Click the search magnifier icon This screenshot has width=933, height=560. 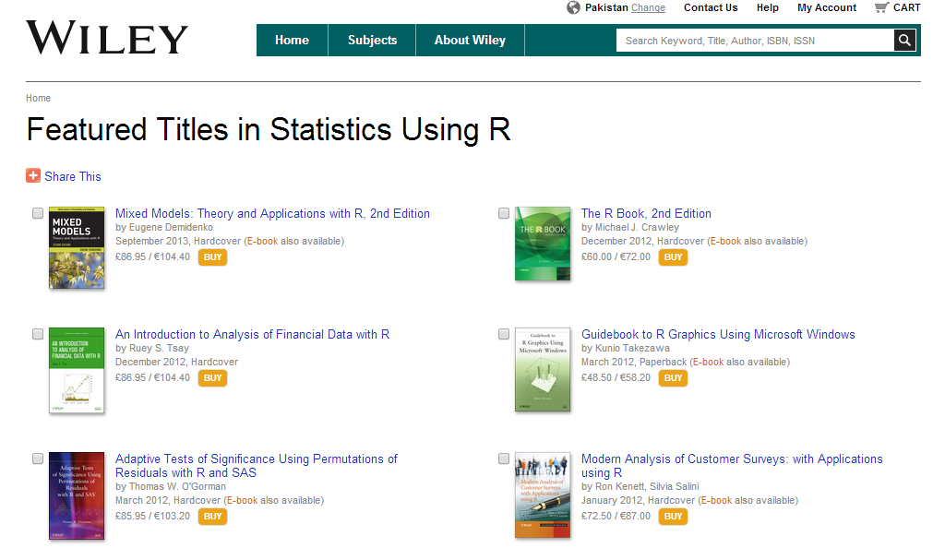(905, 41)
